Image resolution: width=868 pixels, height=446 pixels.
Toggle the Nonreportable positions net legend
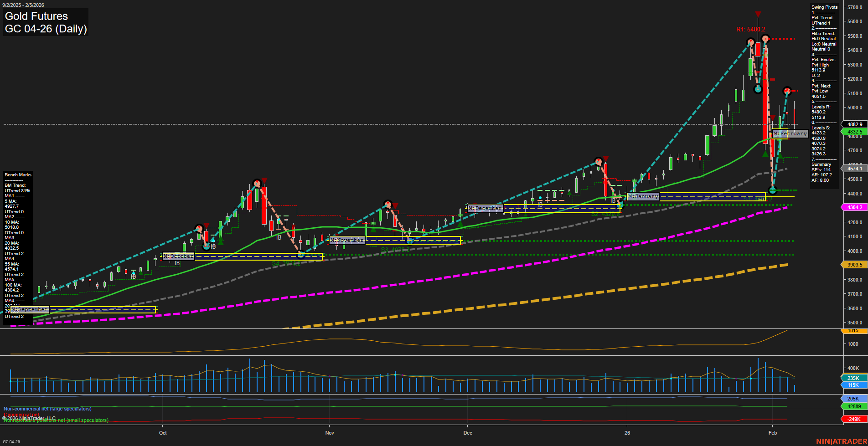[x=56, y=420]
